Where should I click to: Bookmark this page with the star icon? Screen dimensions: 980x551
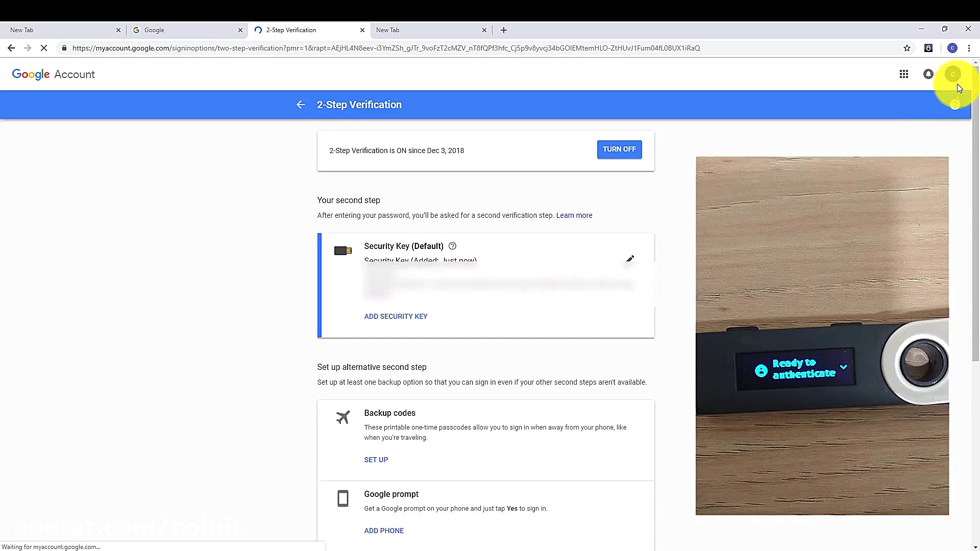(x=907, y=48)
